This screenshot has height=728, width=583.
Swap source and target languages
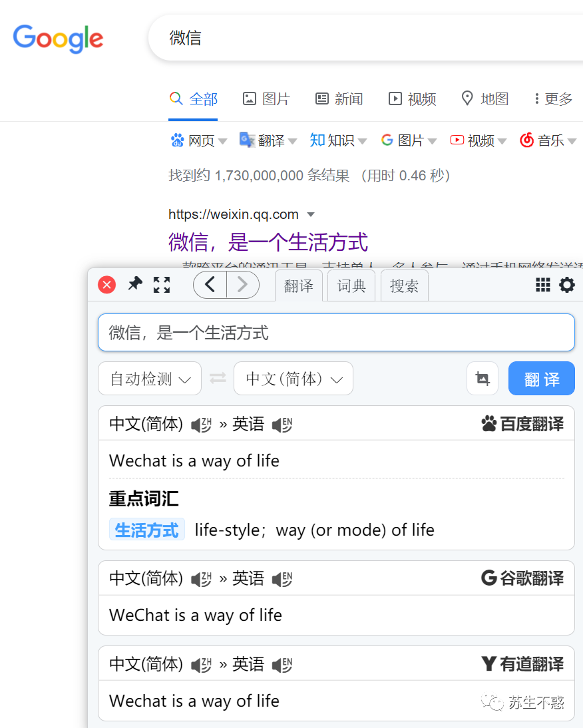218,379
